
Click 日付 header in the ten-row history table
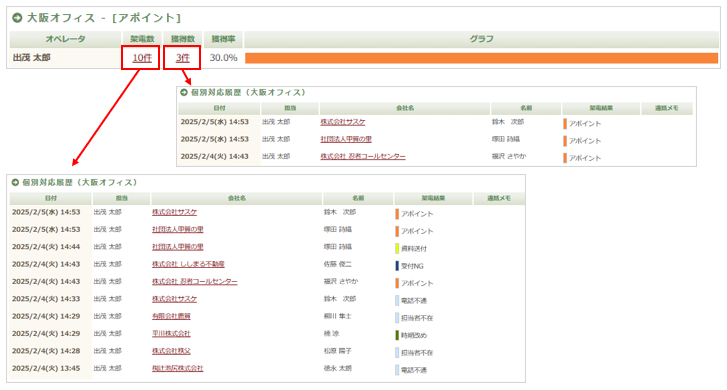point(51,198)
